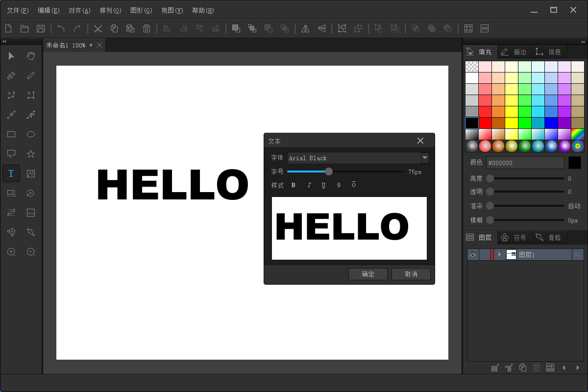The width and height of the screenshot is (588, 392).
Task: Expand the 图层1 layer tree arrow
Action: [x=499, y=255]
